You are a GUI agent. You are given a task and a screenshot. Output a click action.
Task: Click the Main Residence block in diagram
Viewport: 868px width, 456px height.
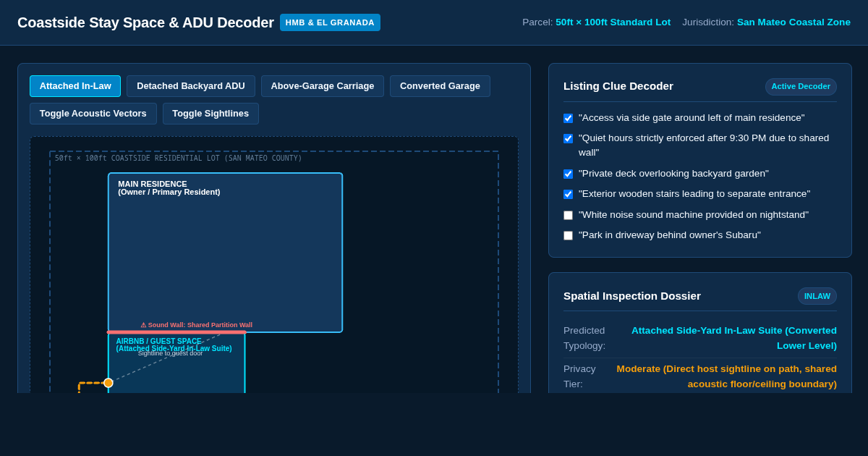pos(225,253)
